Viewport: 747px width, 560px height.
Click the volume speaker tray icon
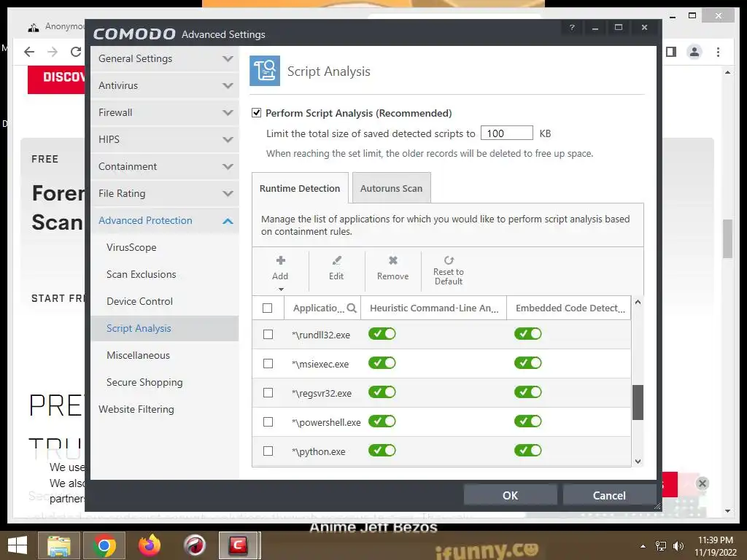(678, 545)
